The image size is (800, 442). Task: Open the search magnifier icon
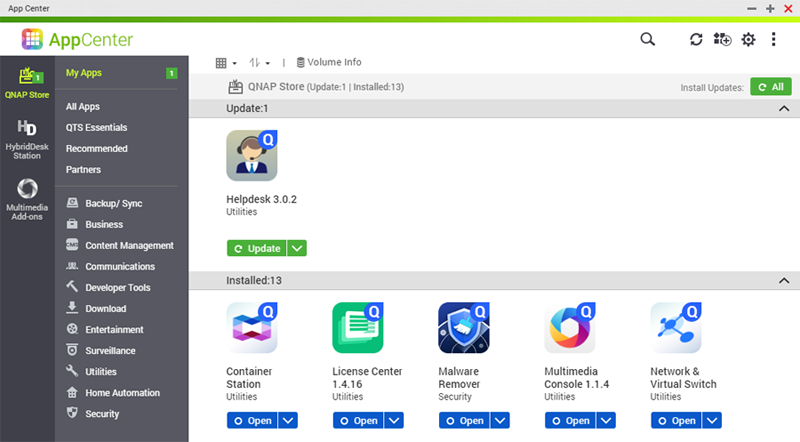click(x=647, y=39)
